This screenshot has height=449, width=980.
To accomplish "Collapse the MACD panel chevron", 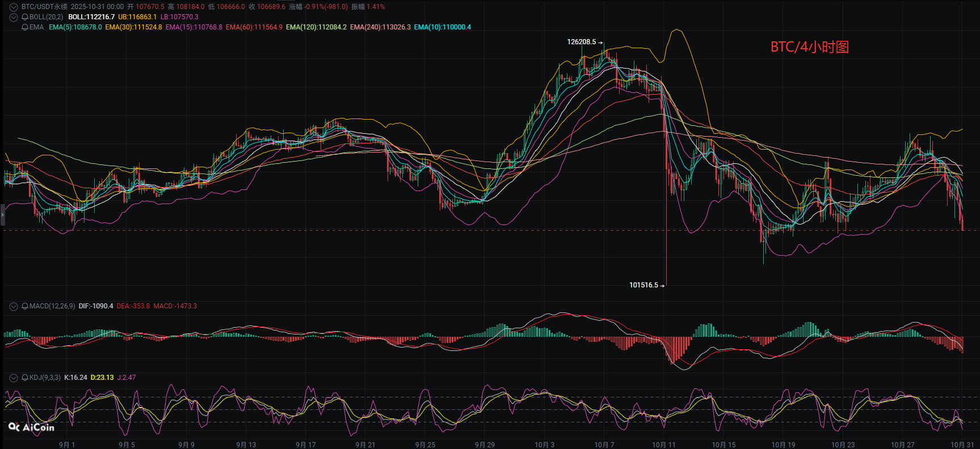I will tap(14, 306).
